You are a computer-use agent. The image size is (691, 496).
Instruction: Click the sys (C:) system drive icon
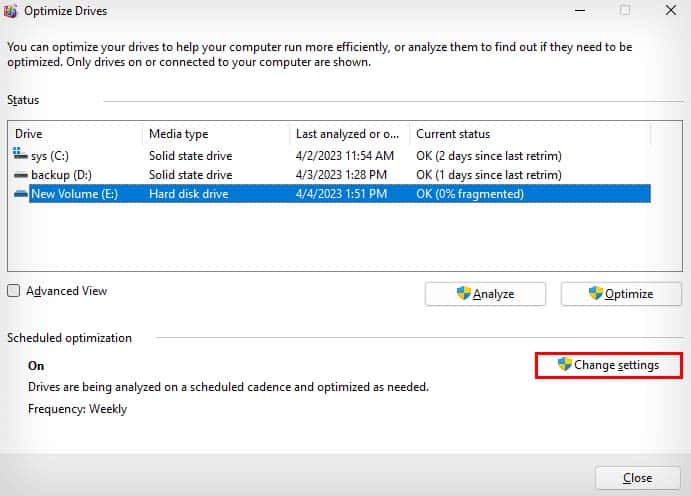[20, 153]
